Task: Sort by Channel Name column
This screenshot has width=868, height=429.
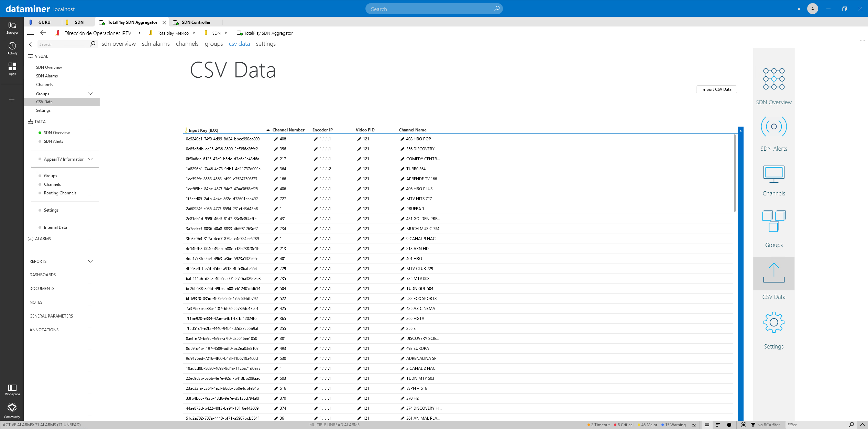Action: coord(413,130)
